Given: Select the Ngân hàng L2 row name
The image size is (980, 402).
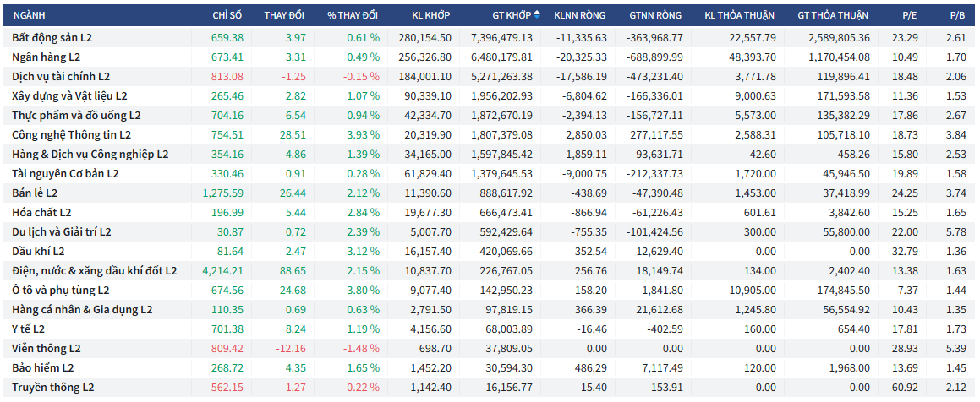Looking at the screenshot, I should [47, 57].
